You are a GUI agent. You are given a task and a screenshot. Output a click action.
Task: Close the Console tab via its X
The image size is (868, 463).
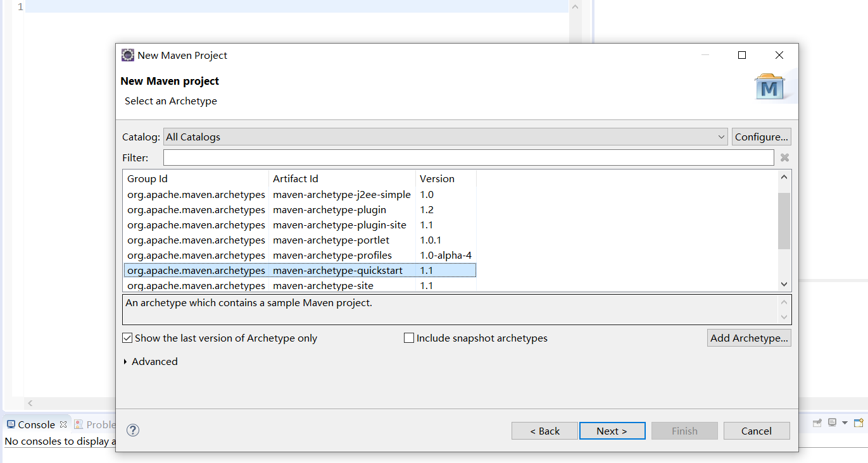[63, 424]
